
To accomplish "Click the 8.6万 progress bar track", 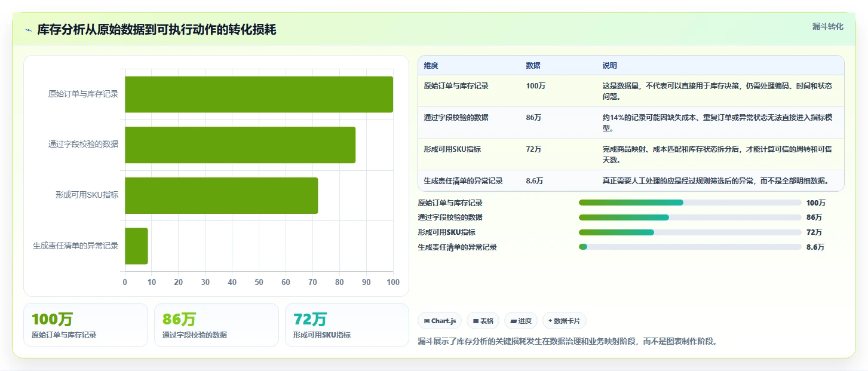I will (x=690, y=247).
